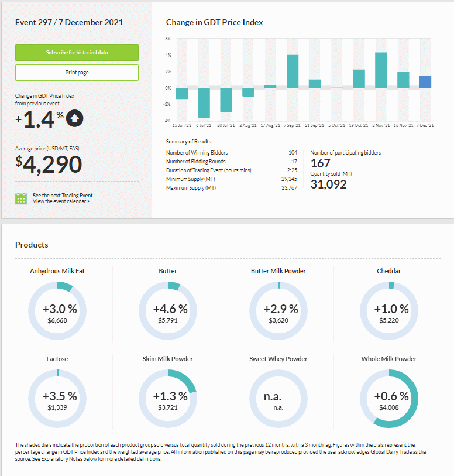Click the +1.4% index change value
This screenshot has height=476, width=454.
[39, 119]
